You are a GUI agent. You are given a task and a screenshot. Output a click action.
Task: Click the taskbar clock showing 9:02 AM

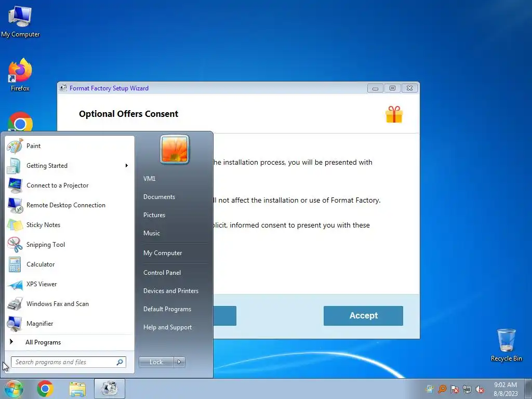tap(506, 389)
